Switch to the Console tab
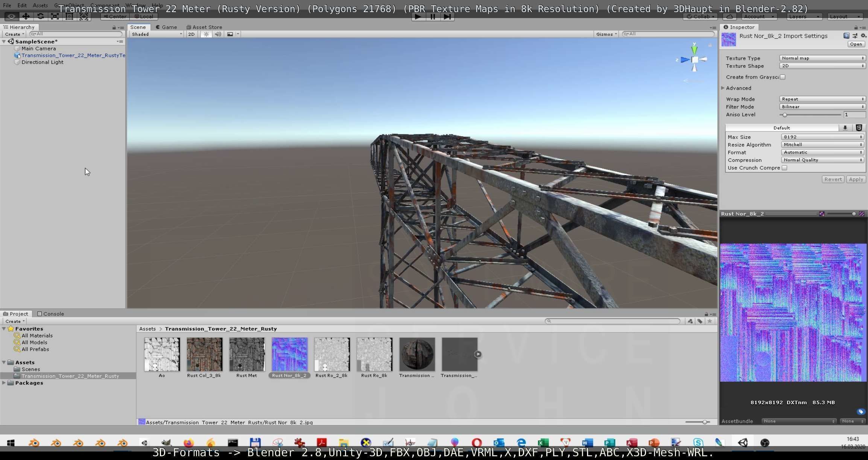The height and width of the screenshot is (460, 868). click(50, 314)
